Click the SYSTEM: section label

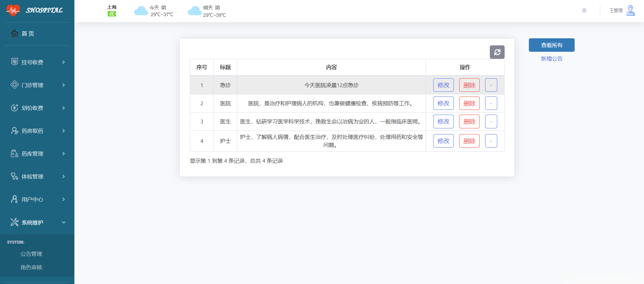coord(15,242)
